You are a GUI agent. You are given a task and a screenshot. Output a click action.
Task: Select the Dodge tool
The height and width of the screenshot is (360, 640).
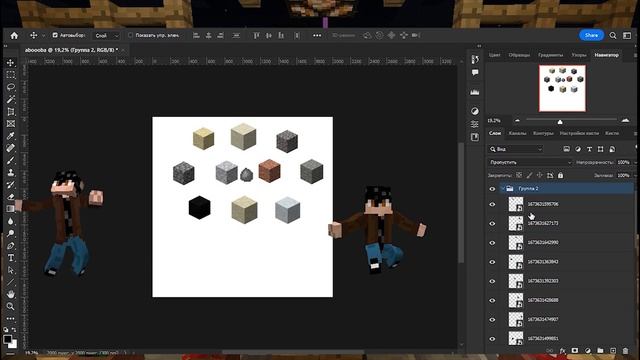11,233
